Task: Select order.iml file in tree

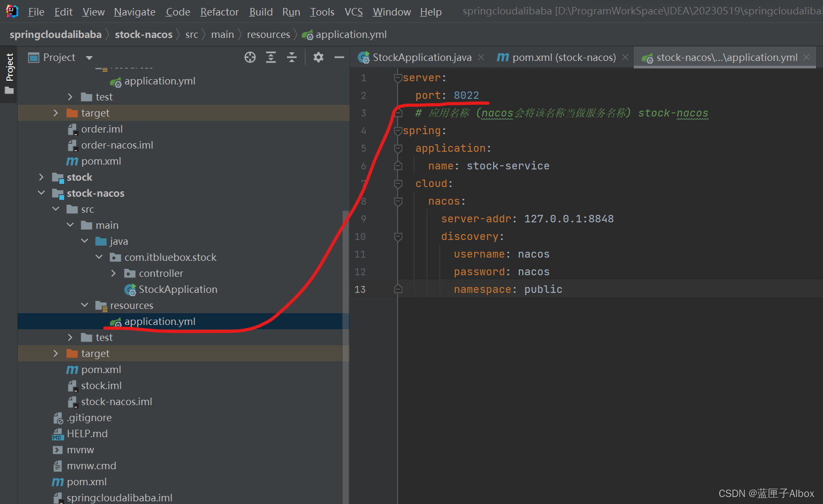Action: [96, 129]
